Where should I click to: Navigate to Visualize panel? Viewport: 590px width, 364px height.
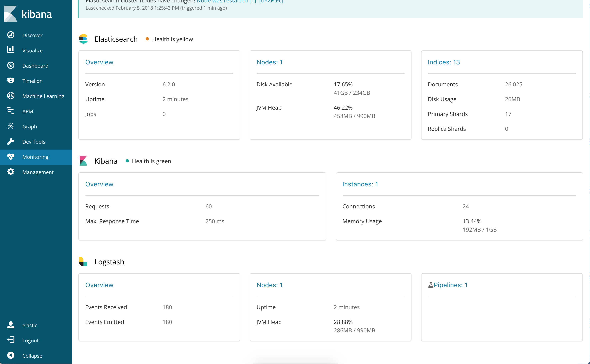point(32,50)
